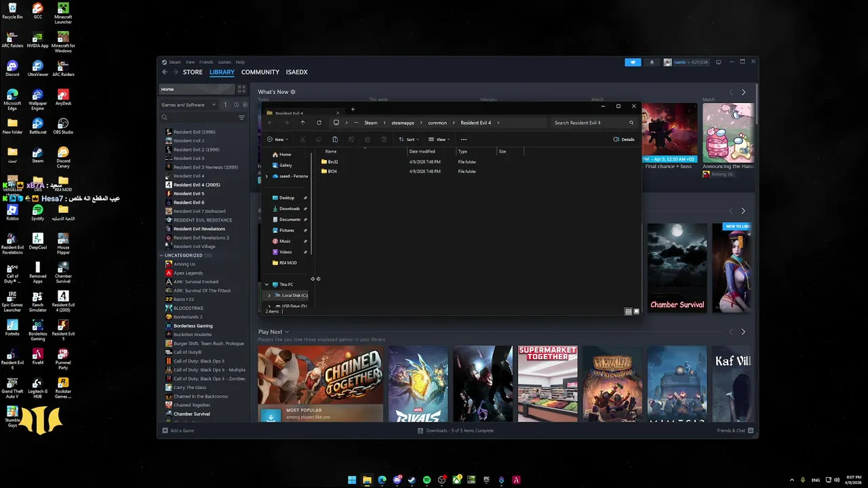Open the Friends menu in Steam

[x=206, y=62]
